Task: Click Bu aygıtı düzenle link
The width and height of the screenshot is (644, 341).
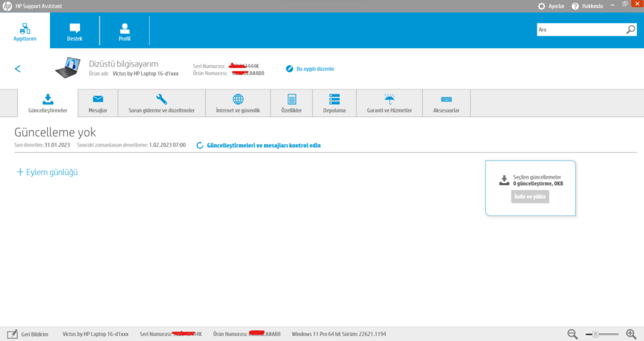Action: coord(310,69)
